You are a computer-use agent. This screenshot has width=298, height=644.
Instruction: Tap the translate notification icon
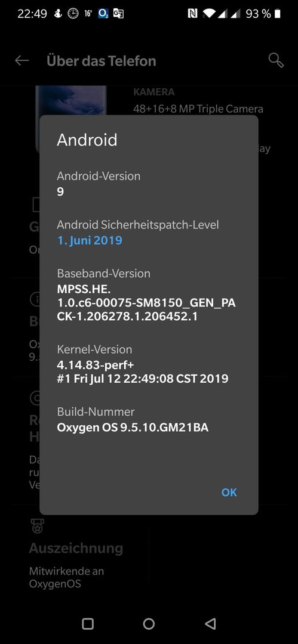click(118, 14)
